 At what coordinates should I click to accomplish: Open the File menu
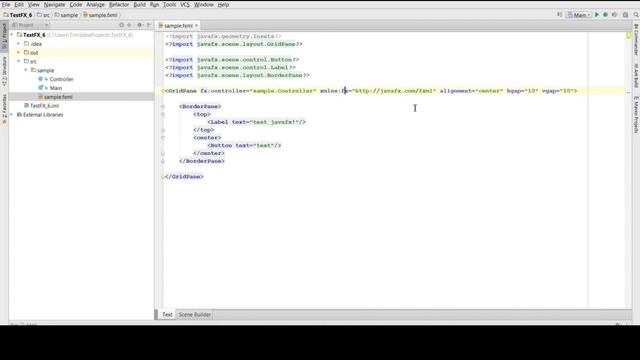pos(6,4)
